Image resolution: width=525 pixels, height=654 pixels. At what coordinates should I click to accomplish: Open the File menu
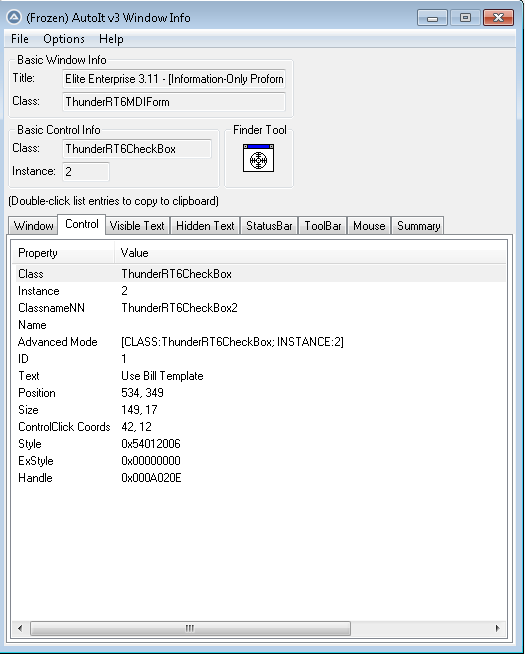click(20, 39)
